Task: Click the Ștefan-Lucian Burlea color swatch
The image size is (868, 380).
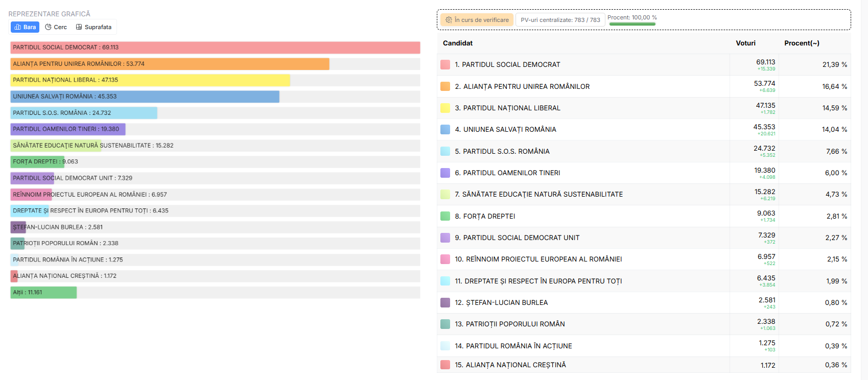Action: point(445,302)
